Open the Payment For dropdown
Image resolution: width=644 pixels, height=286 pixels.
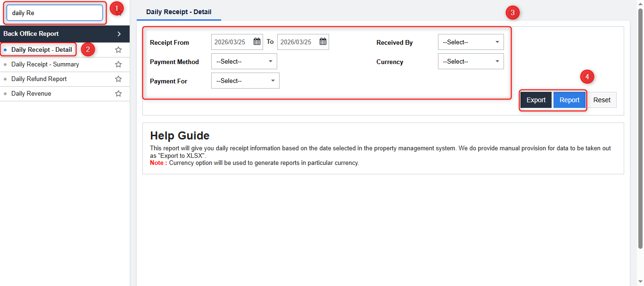pyautogui.click(x=245, y=81)
